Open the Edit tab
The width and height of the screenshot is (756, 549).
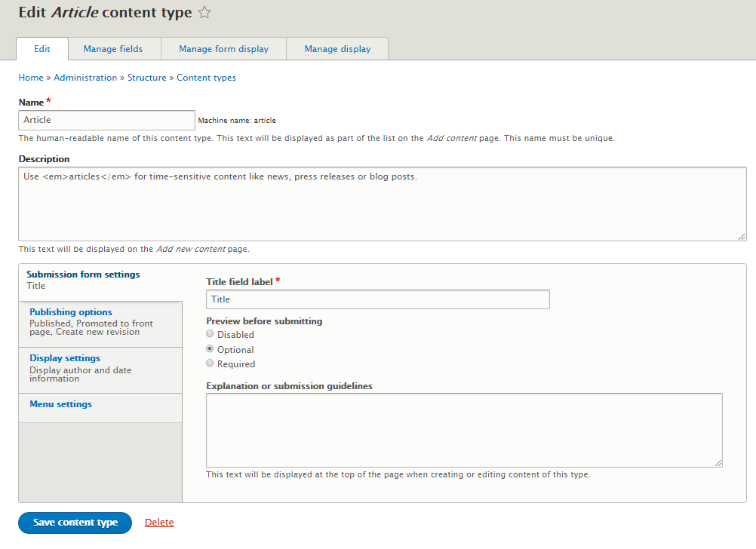coord(42,49)
